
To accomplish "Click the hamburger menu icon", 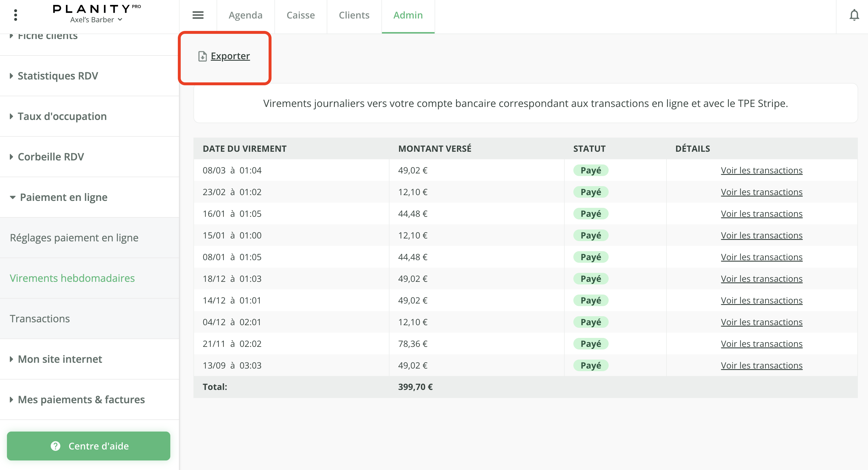I will (198, 15).
